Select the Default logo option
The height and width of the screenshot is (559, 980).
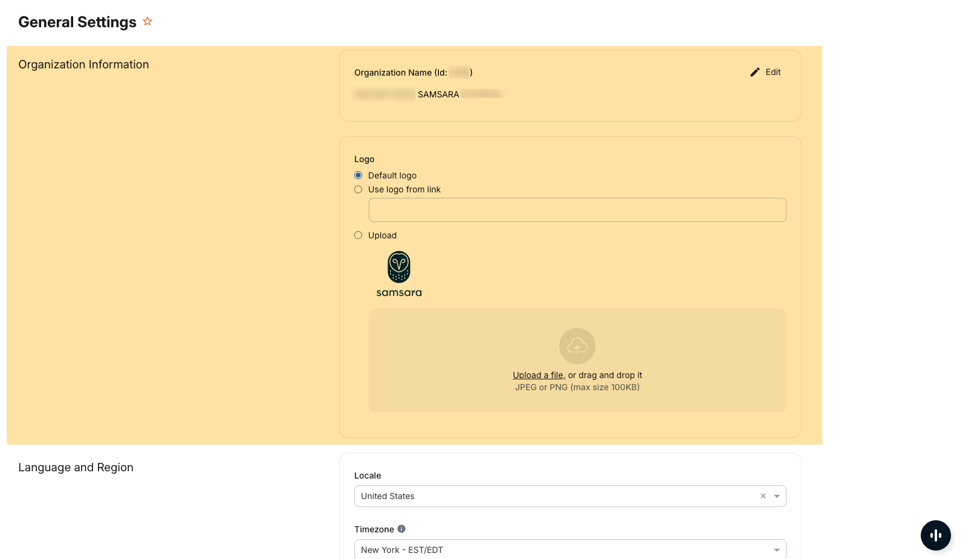(x=358, y=175)
